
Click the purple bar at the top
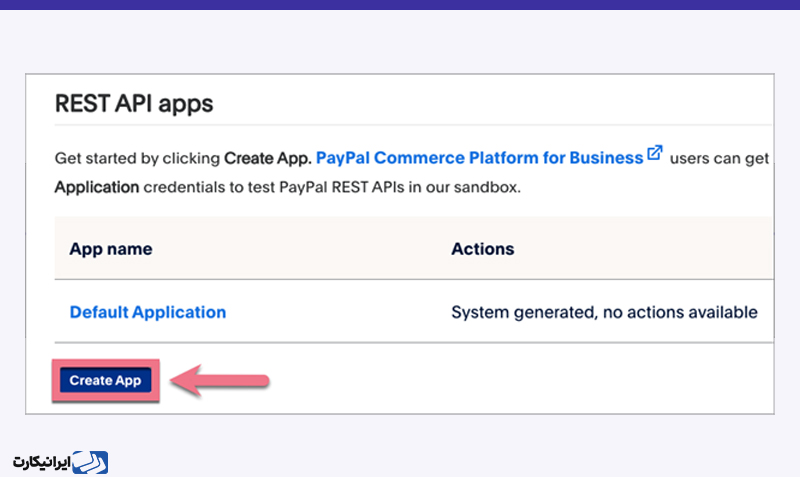tap(400, 5)
